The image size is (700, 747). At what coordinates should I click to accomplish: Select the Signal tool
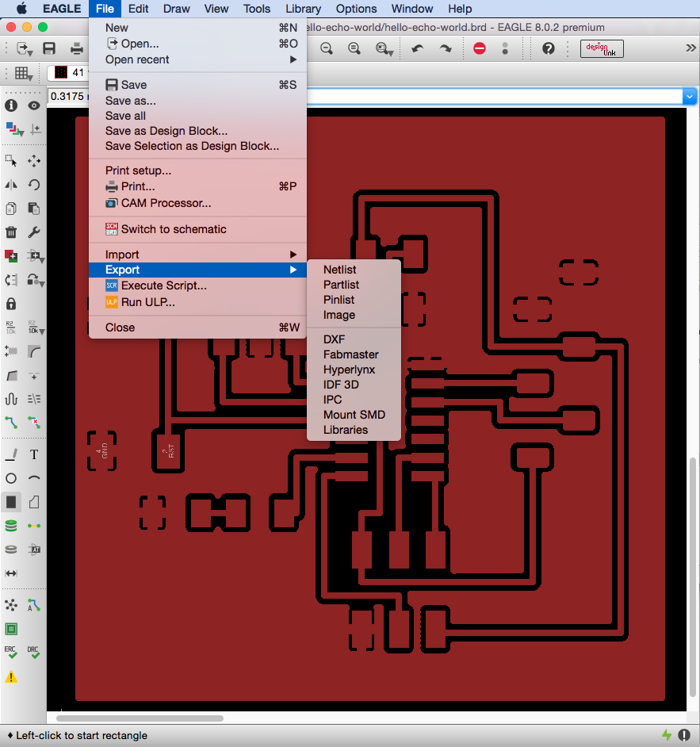(x=34, y=526)
